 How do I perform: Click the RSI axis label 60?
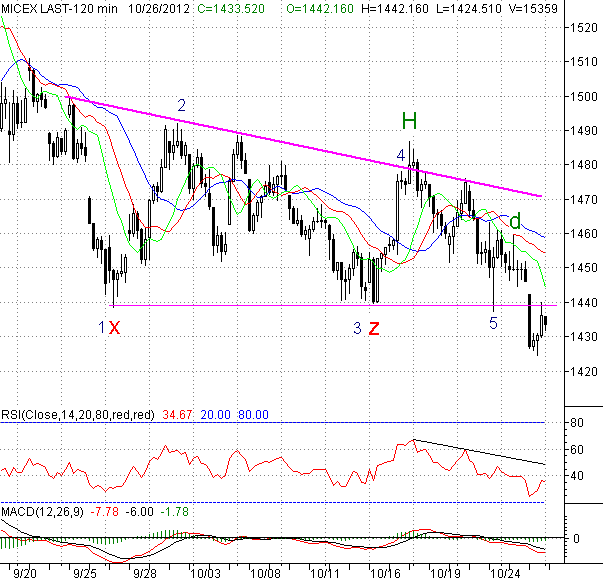[x=577, y=449]
